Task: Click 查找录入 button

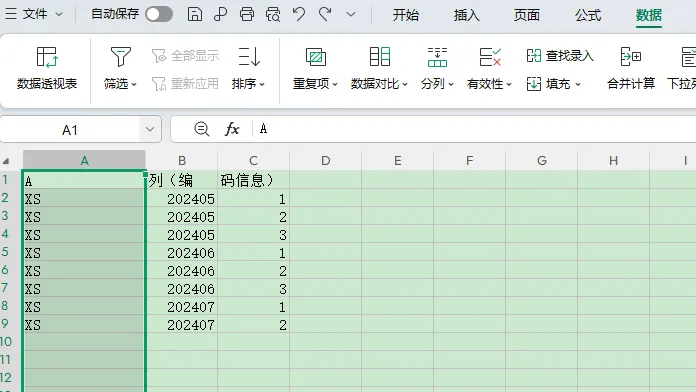Action: (560, 56)
